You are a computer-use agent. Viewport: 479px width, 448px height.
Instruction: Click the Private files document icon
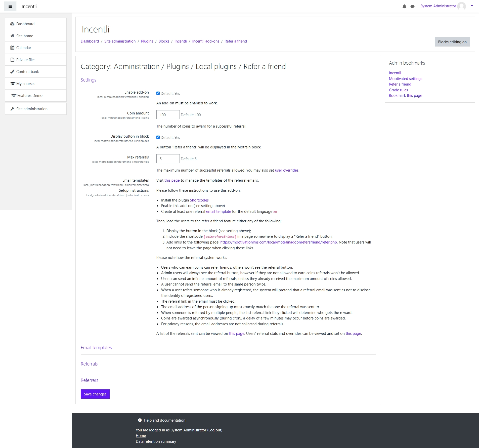pos(12,60)
